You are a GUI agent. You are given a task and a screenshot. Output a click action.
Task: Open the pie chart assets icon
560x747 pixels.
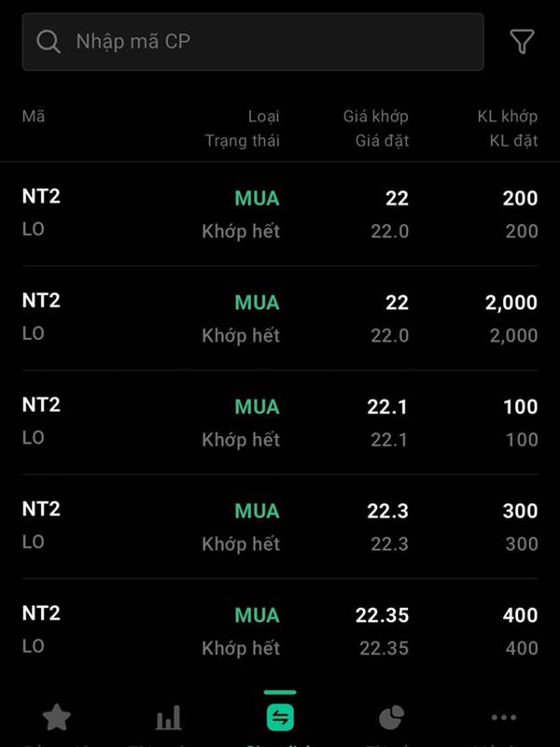391,717
